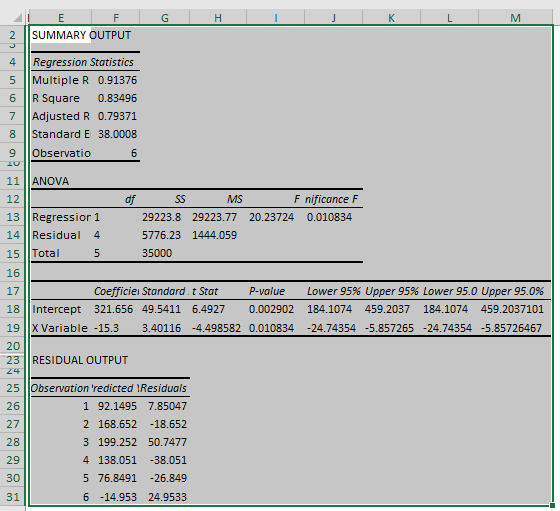Image resolution: width=560 pixels, height=511 pixels.
Task: Click the Upper 95% header cell
Action: pyautogui.click(x=391, y=291)
